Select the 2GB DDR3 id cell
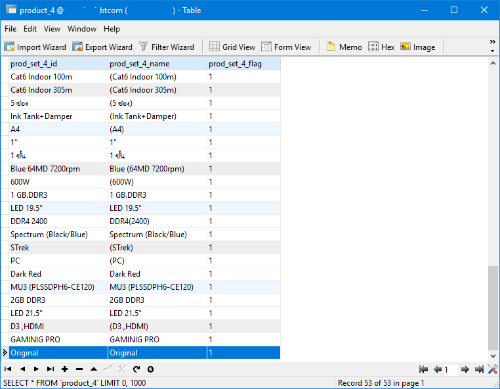Screen dimensions: 500x389 (58, 300)
